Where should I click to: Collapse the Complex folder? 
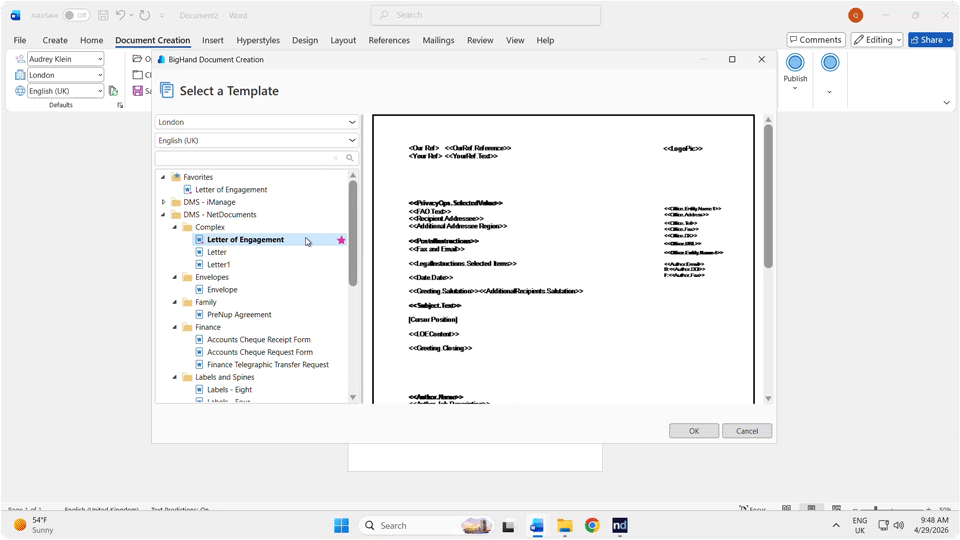175,227
